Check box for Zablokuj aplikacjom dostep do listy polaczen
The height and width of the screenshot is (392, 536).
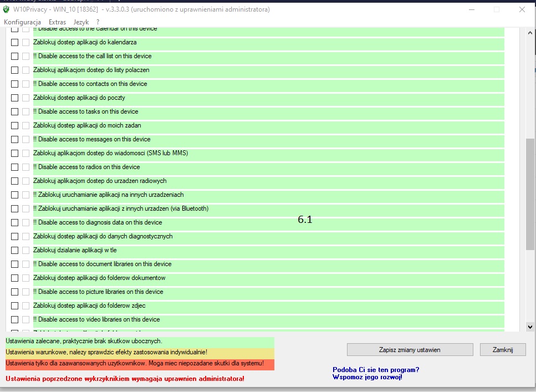(15, 70)
